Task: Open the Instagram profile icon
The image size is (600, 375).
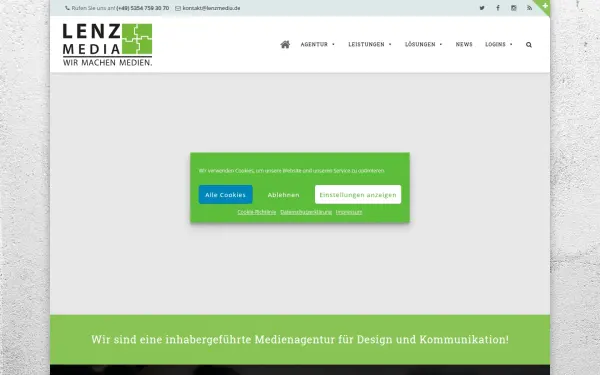Action: (514, 8)
